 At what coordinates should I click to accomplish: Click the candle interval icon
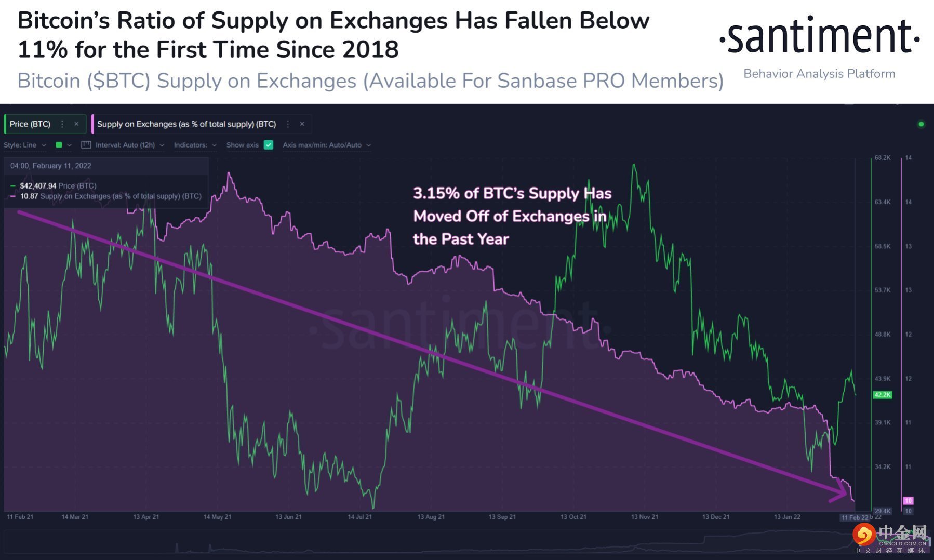coord(86,145)
